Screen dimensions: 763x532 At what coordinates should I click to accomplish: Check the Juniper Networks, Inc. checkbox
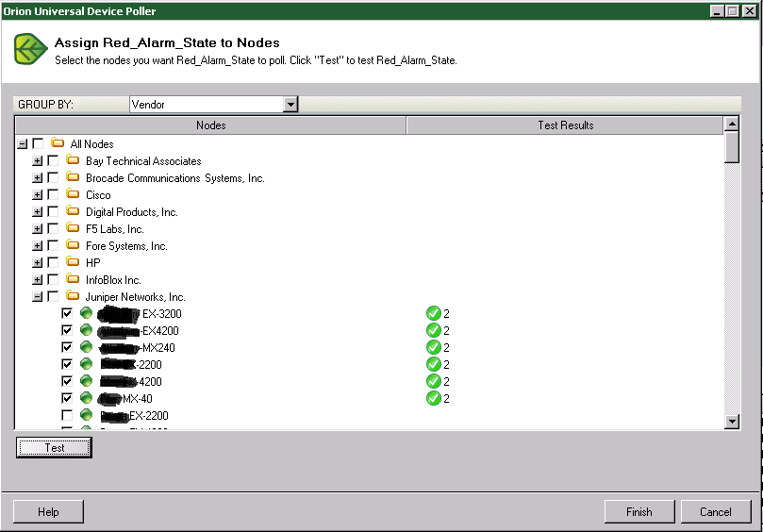pyautogui.click(x=53, y=296)
